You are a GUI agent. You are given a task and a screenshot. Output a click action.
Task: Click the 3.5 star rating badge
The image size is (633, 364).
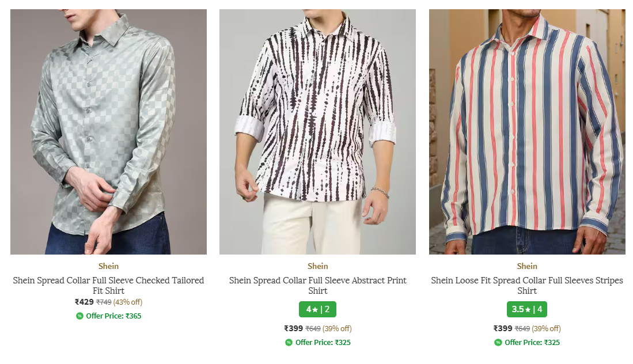point(526,309)
